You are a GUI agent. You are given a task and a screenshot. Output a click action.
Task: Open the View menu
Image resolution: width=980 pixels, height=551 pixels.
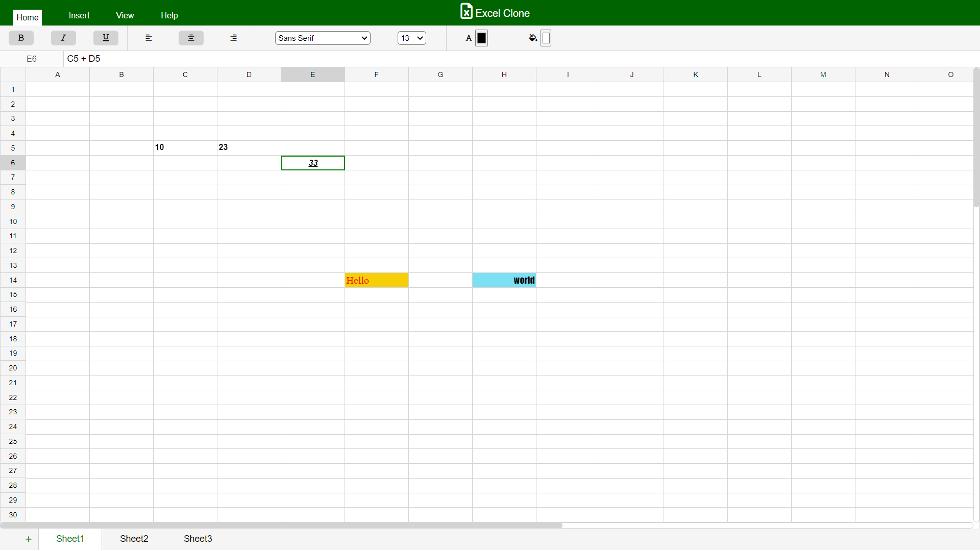[x=125, y=15]
